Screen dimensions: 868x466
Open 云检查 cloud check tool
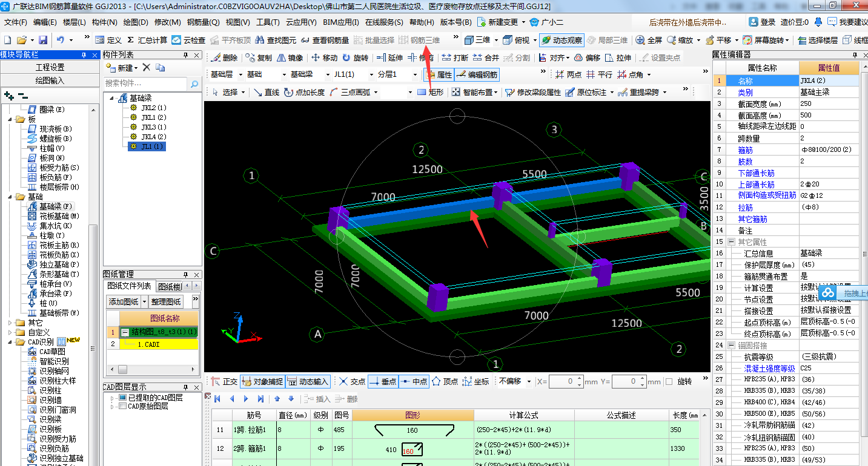(x=188, y=41)
